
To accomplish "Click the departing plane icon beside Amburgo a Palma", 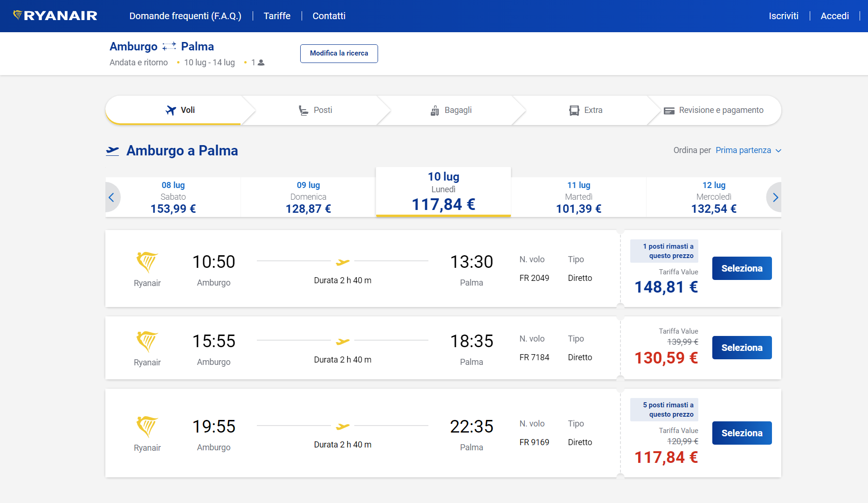I will [112, 151].
